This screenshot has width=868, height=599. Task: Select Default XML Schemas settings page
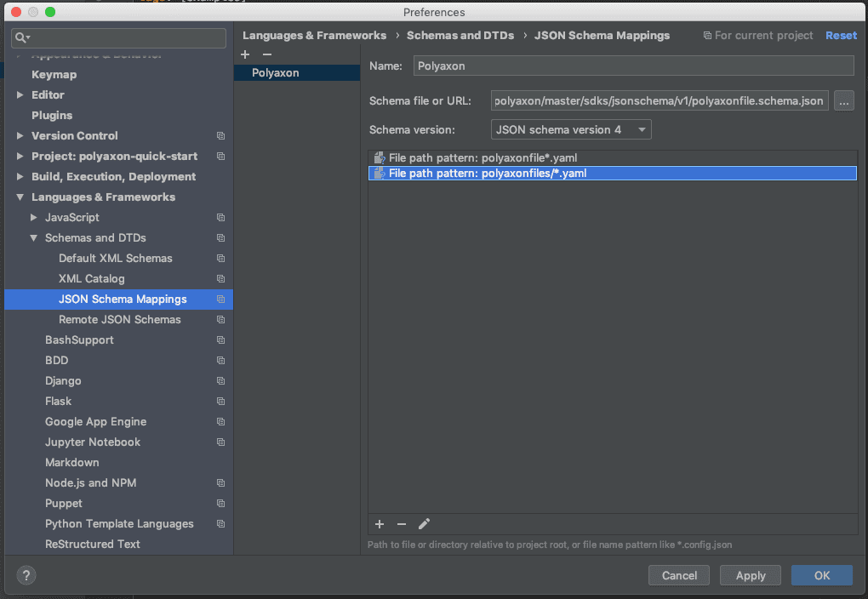(x=116, y=259)
